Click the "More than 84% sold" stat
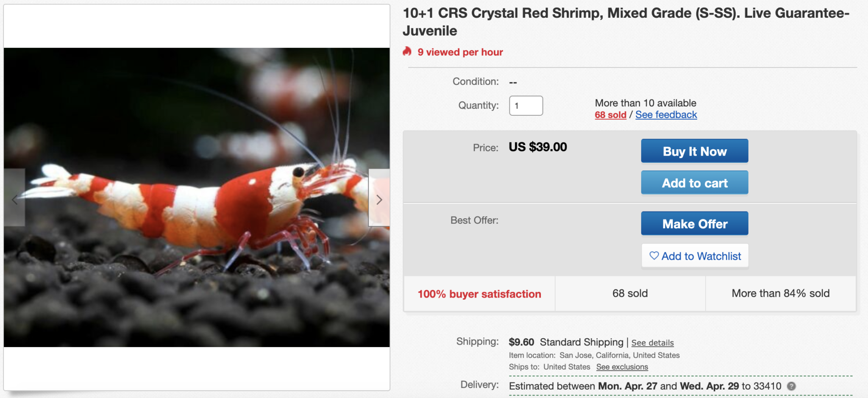868x398 pixels. (x=780, y=293)
